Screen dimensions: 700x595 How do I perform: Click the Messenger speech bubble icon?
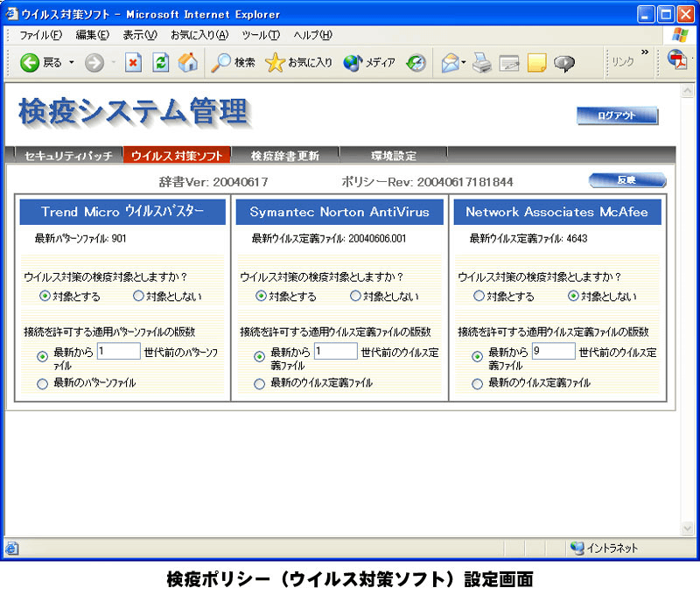pyautogui.click(x=563, y=63)
